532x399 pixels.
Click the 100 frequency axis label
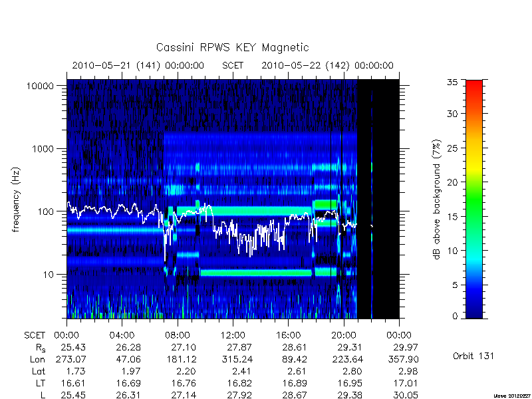point(46,211)
